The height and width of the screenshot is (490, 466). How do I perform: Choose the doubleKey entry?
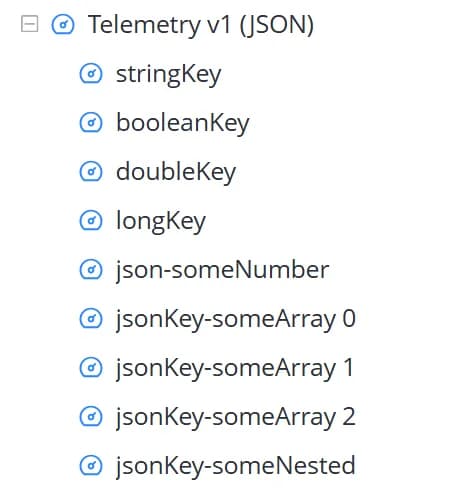176,173
